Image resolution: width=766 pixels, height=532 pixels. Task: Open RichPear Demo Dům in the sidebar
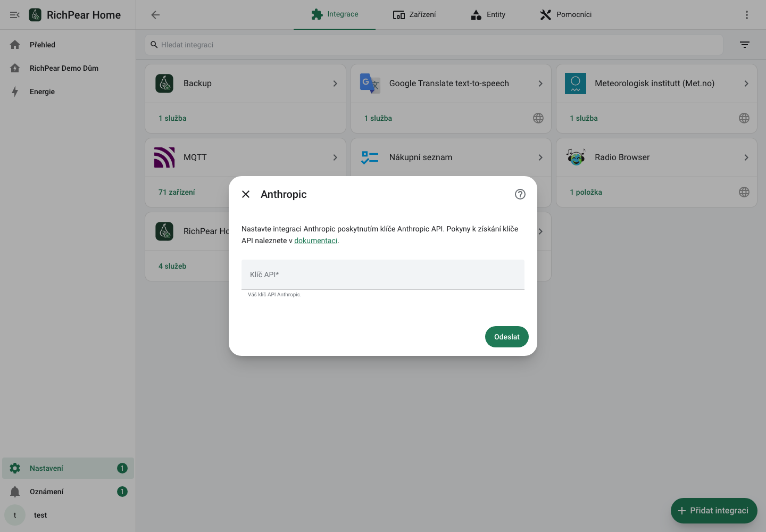tap(68, 68)
